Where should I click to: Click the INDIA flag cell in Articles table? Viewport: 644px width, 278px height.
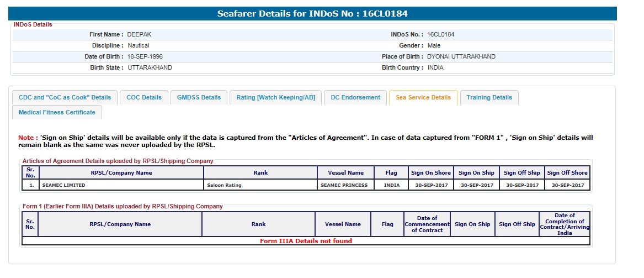[392, 185]
